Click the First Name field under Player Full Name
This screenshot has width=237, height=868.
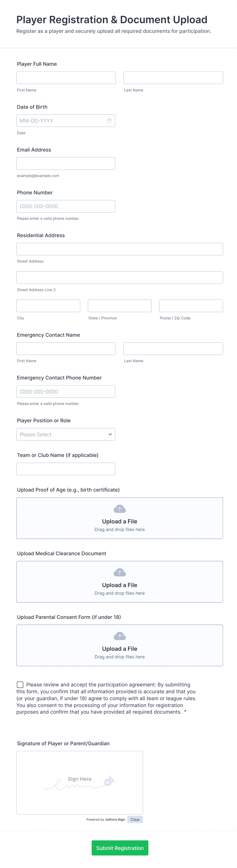point(66,77)
